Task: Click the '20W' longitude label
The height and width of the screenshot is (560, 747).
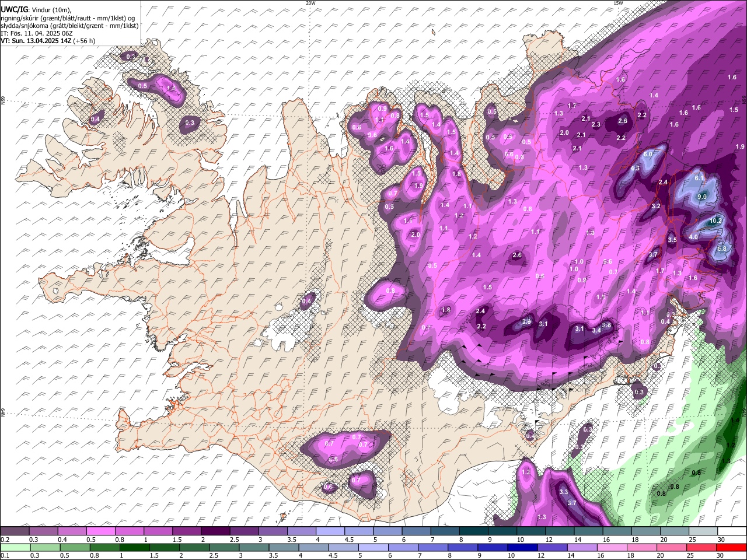Action: pyautogui.click(x=310, y=3)
